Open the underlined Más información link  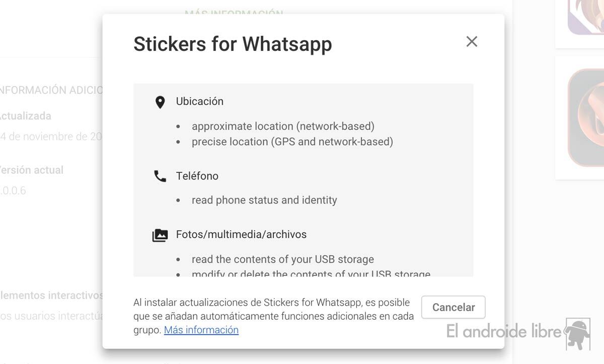click(x=201, y=330)
